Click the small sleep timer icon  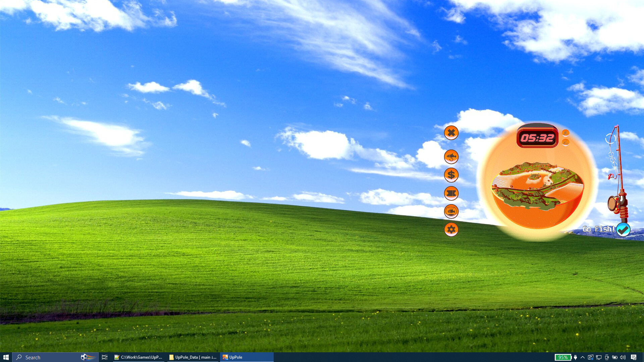[566, 142]
